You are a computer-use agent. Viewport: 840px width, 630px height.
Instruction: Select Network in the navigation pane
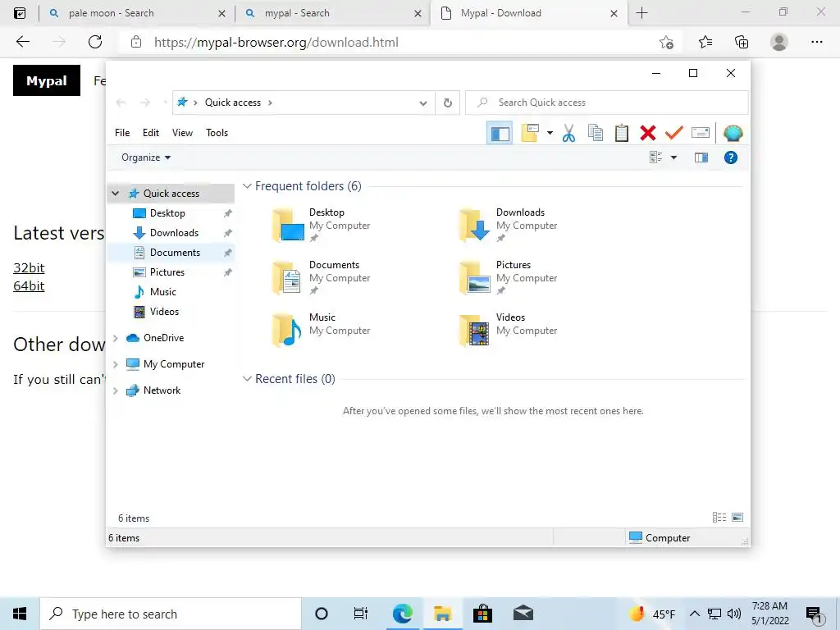tap(162, 390)
